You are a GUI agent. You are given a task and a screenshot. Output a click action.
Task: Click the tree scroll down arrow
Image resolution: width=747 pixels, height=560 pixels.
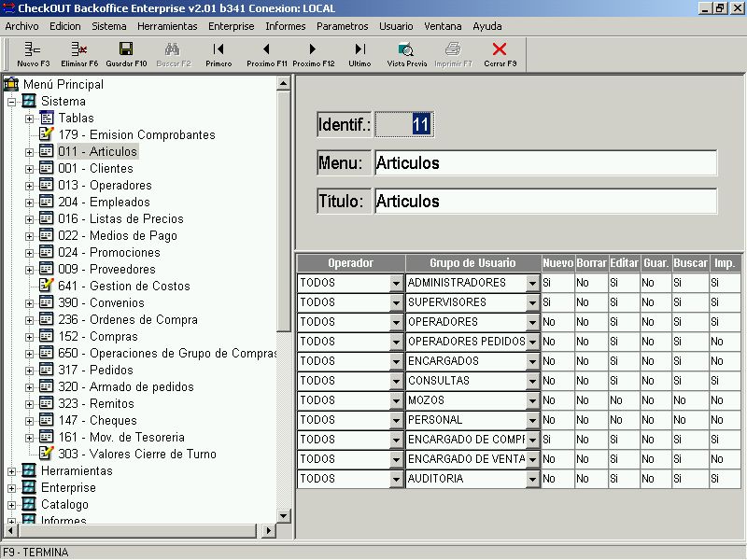click(284, 516)
